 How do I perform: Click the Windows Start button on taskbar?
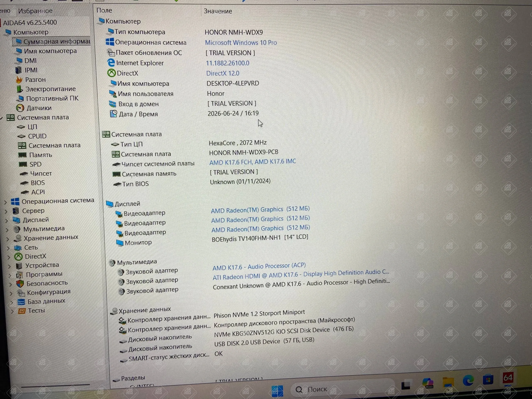coord(277,391)
